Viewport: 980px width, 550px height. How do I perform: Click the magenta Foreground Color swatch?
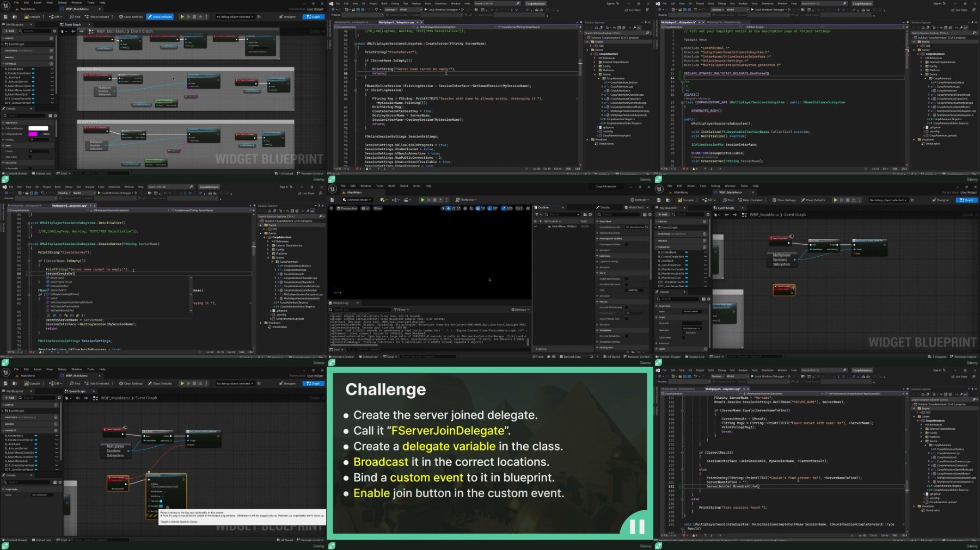tap(32, 134)
